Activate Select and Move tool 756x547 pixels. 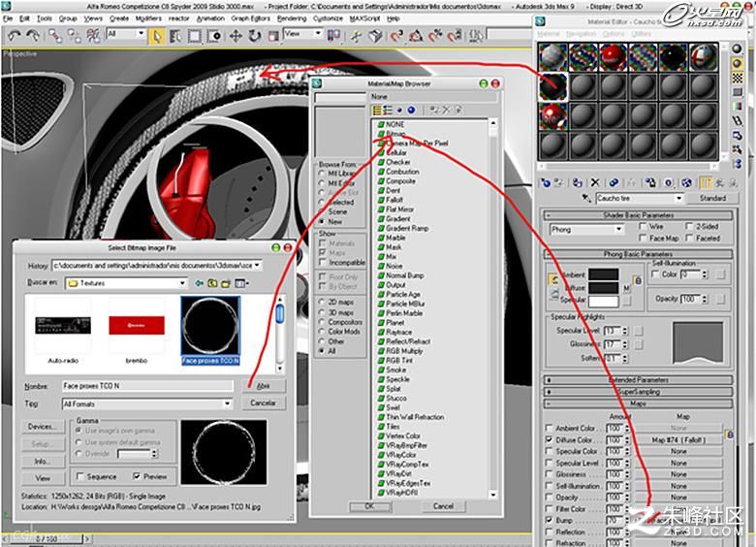click(236, 36)
